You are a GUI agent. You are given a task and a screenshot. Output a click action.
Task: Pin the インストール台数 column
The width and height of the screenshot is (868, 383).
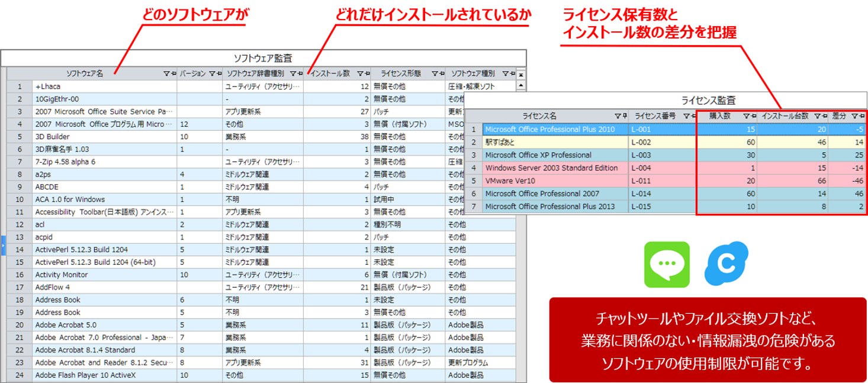click(x=824, y=116)
